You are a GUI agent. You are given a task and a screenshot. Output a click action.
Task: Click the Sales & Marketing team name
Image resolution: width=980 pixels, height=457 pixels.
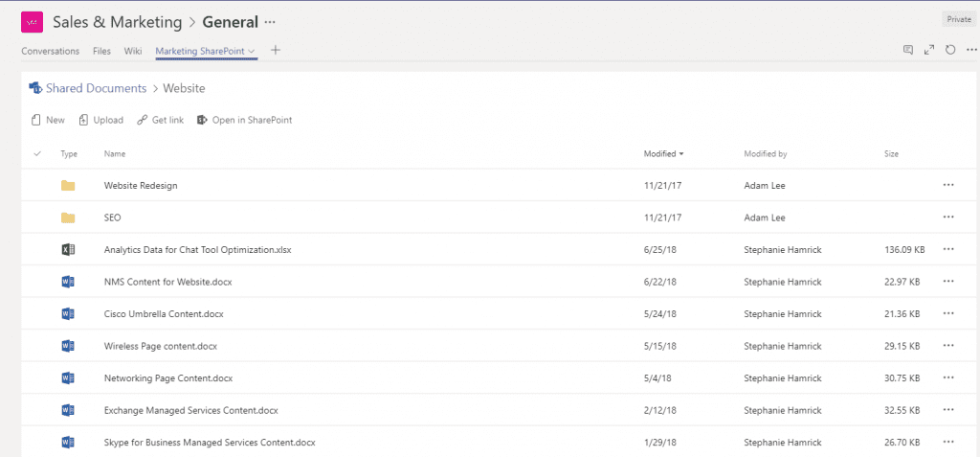click(x=118, y=23)
